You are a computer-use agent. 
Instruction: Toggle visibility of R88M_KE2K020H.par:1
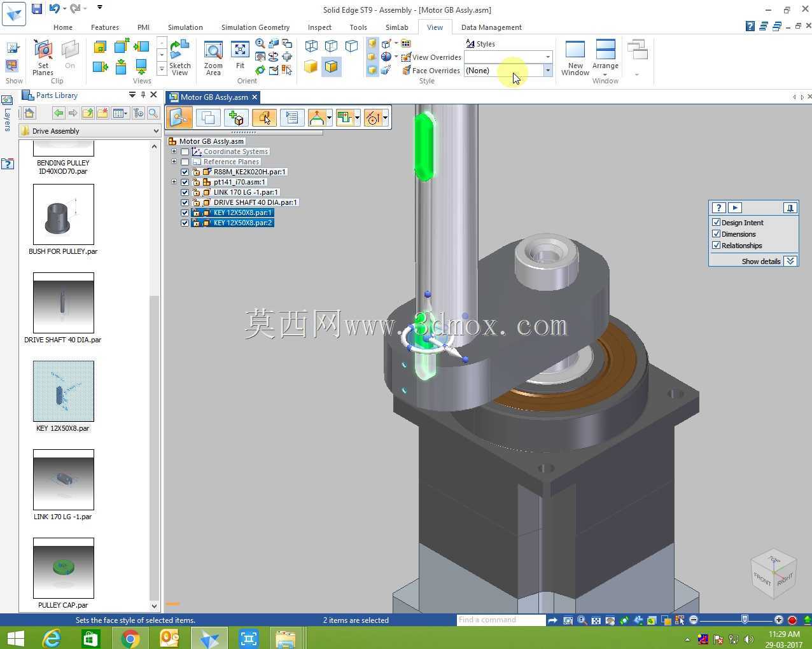tap(185, 172)
